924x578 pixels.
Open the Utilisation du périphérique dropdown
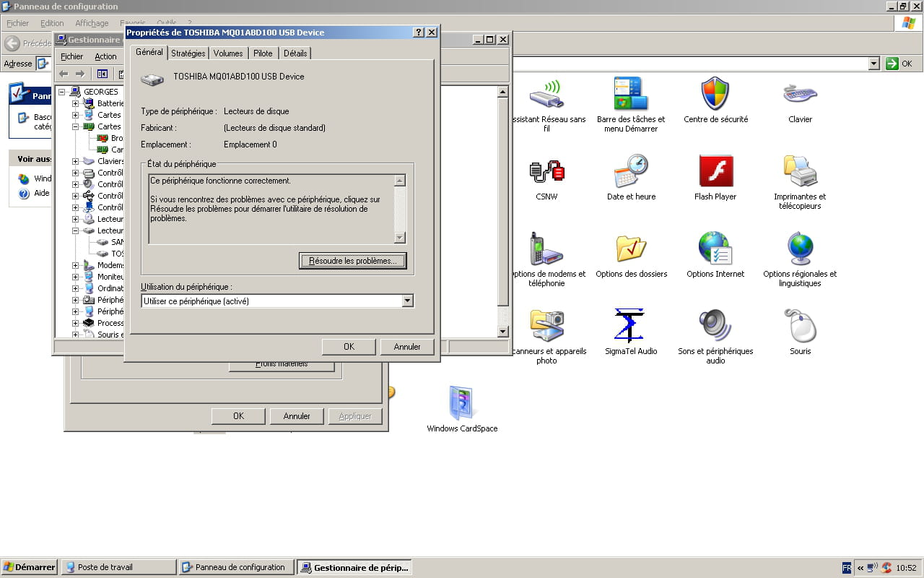pos(408,301)
